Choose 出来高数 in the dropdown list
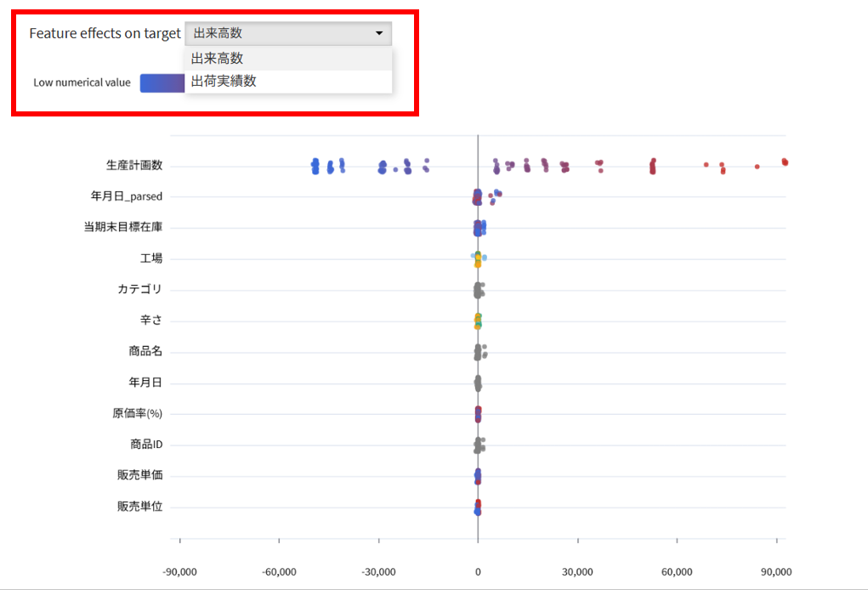Screen dimensions: 868x590 pos(288,59)
